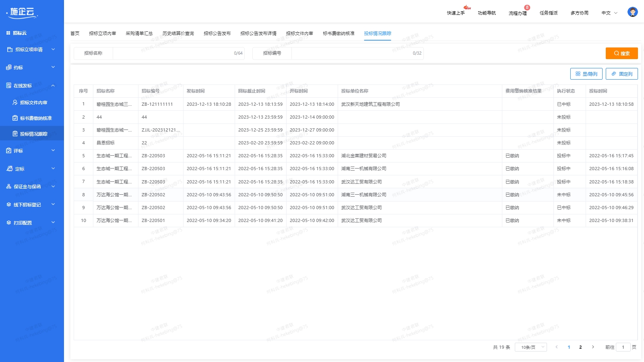Click the 流程办理 notification item
644x362 pixels.
(517, 13)
